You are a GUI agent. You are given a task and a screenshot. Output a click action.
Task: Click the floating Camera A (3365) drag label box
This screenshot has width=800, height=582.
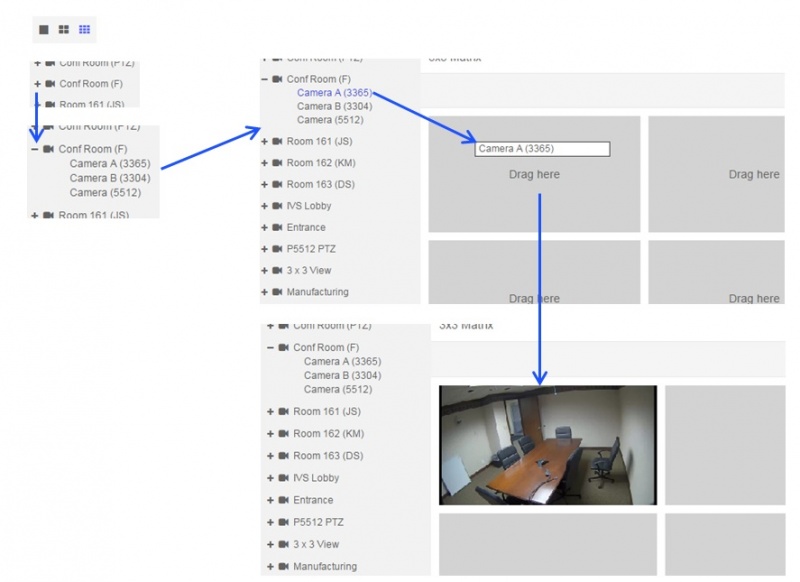pyautogui.click(x=542, y=149)
